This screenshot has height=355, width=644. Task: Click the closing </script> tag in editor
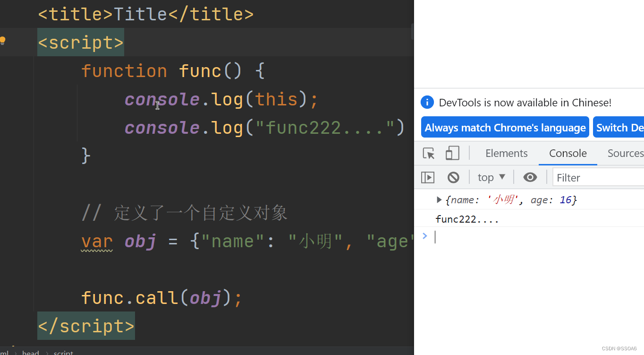tap(86, 326)
